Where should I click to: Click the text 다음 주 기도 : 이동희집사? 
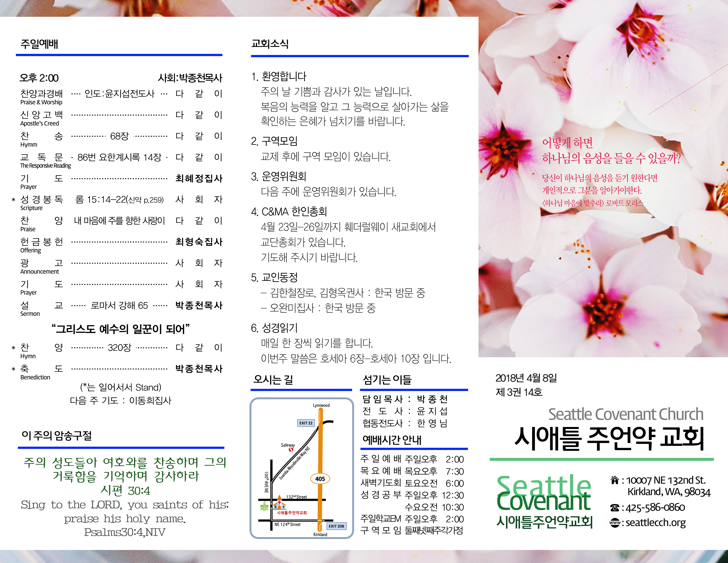point(121,400)
